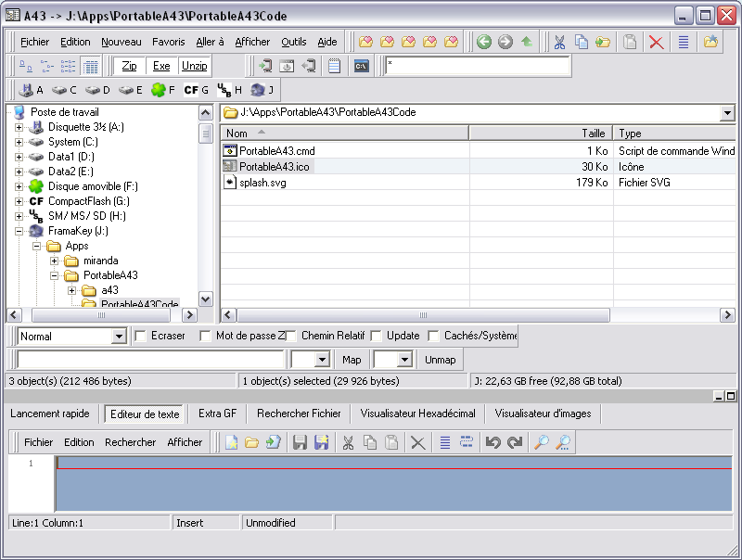Screen dimensions: 742x560
Task: Click the file list horizontal scrollbar thumb
Action: click(x=423, y=315)
